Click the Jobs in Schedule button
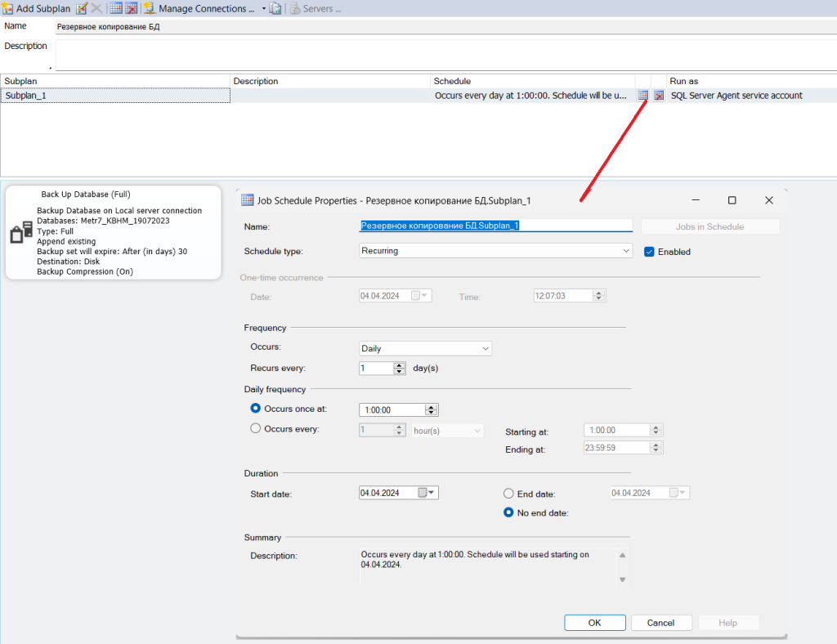The image size is (837, 644). pos(710,226)
